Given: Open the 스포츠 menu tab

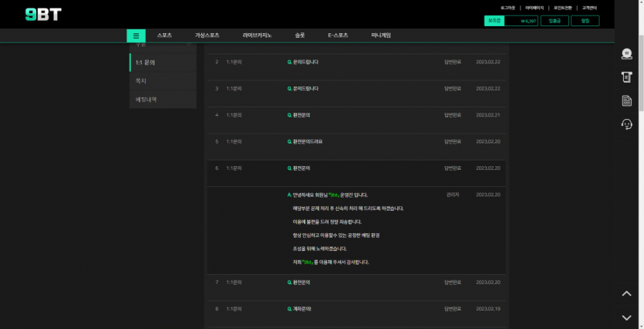Looking at the screenshot, I should (x=164, y=36).
